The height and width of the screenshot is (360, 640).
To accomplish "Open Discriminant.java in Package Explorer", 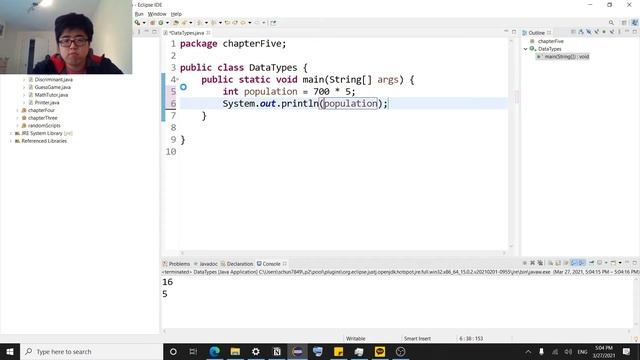I will tap(54, 80).
